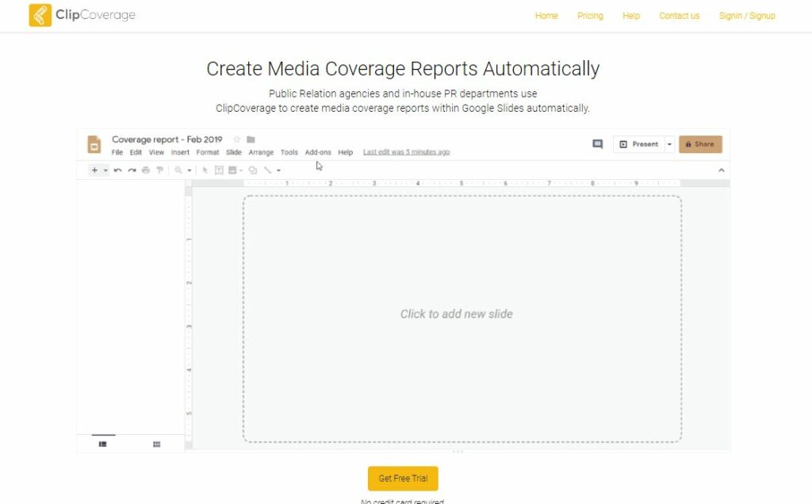Screen dimensions: 812x504
Task: Click the Share button
Action: point(701,144)
